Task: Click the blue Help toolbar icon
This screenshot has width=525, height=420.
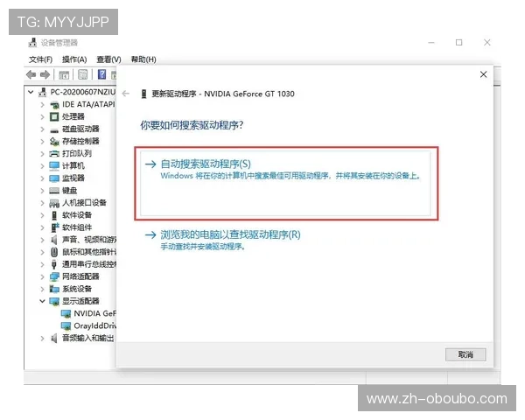Action: 102,75
